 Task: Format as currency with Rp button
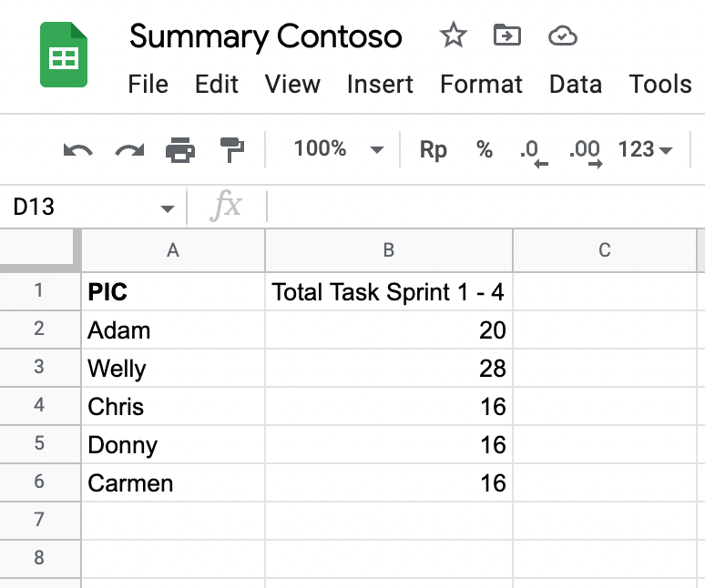point(433,149)
